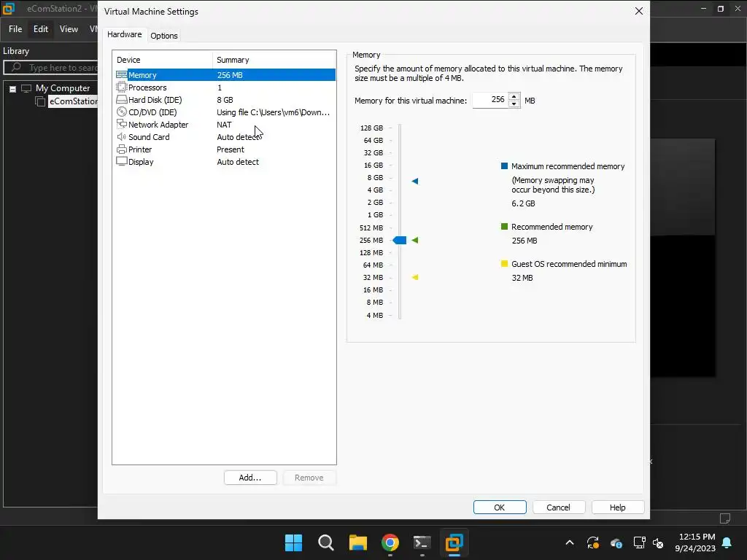Click the library search magnifier icon
The image size is (747, 560).
point(16,67)
